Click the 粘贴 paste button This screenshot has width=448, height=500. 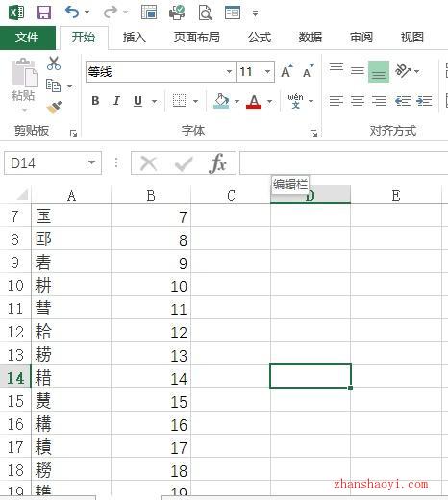click(x=23, y=84)
